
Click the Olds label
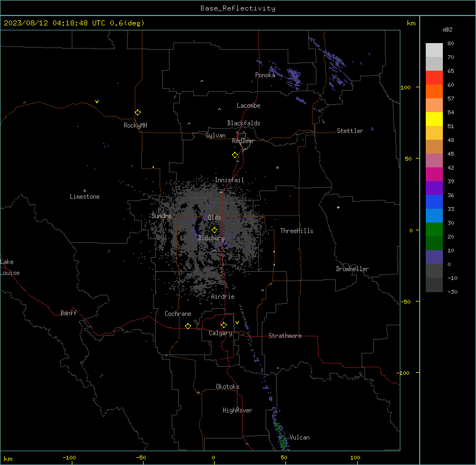214,218
